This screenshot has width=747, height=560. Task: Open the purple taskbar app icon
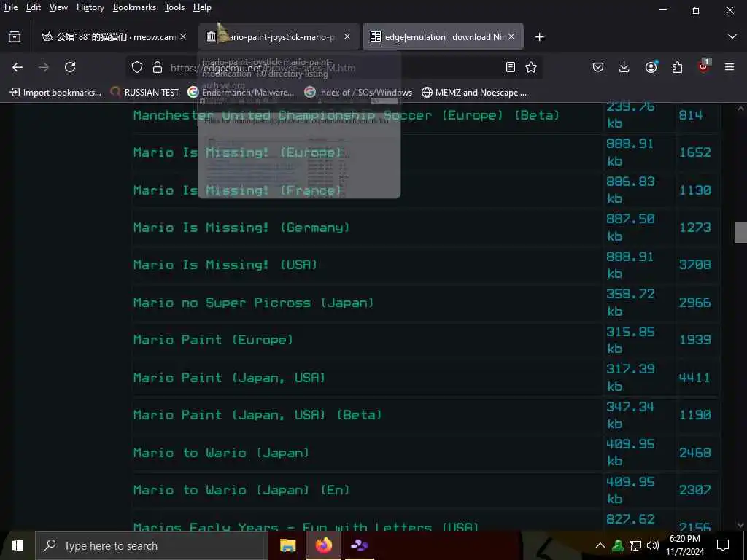point(359,545)
